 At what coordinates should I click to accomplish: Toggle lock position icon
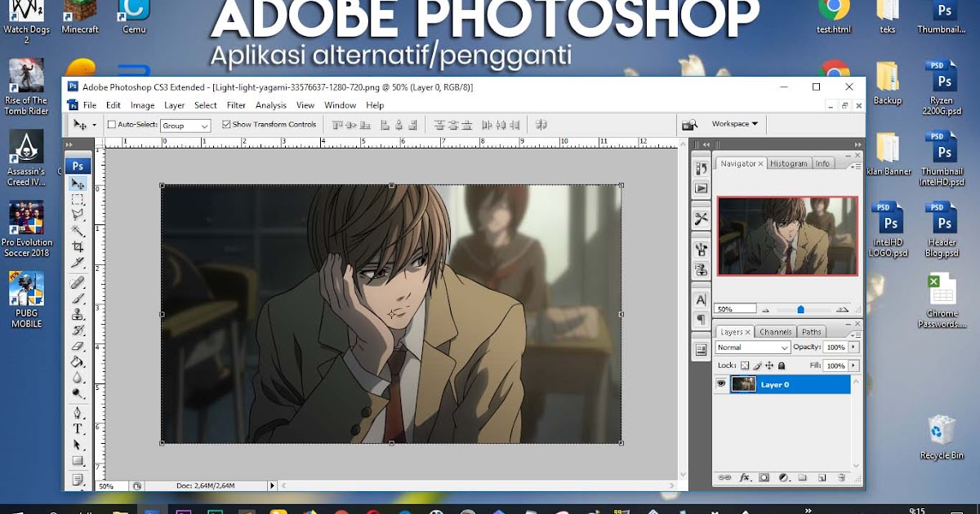(x=769, y=366)
